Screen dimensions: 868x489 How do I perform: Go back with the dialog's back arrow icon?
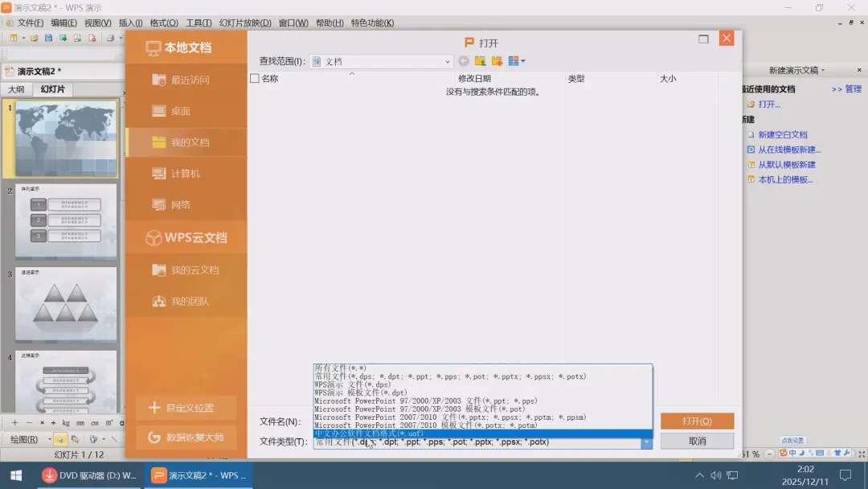point(464,61)
